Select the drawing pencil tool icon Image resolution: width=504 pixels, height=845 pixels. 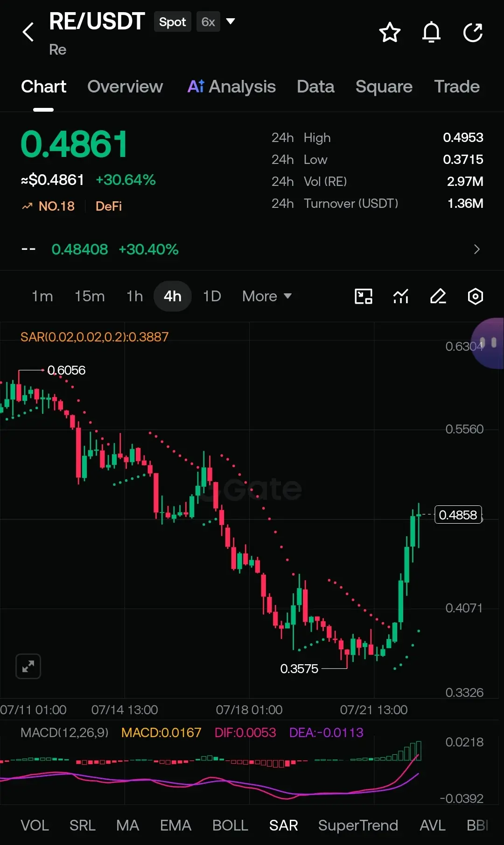coord(438,296)
